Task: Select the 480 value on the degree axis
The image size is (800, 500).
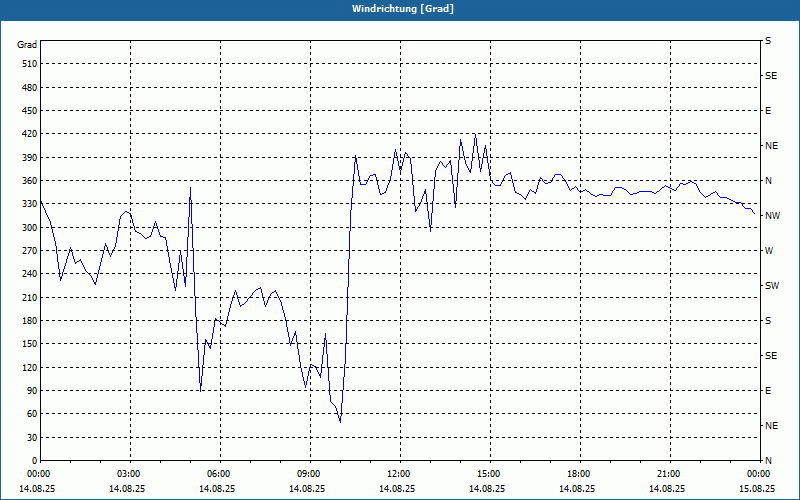Action: 30,87
